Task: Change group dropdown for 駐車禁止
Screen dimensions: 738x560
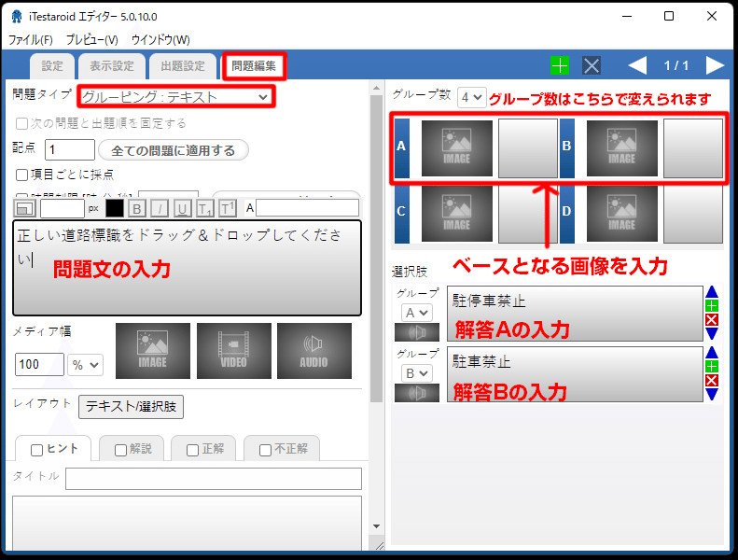Action: 416,373
